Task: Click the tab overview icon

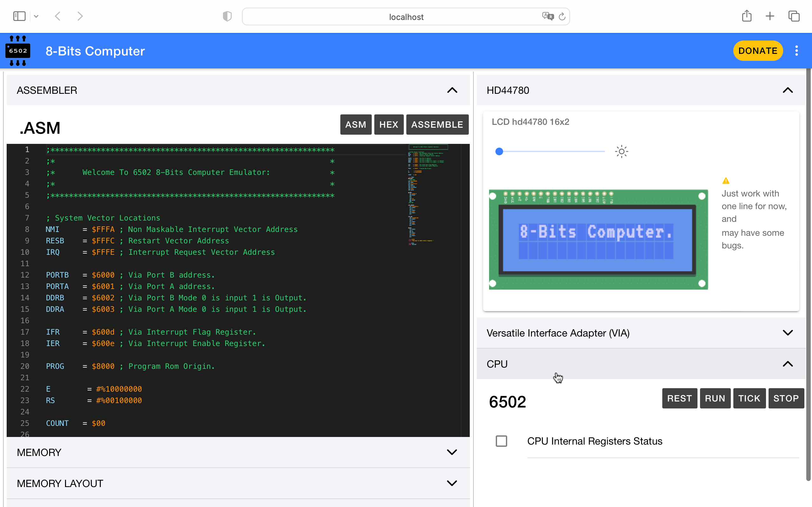Action: [x=794, y=16]
